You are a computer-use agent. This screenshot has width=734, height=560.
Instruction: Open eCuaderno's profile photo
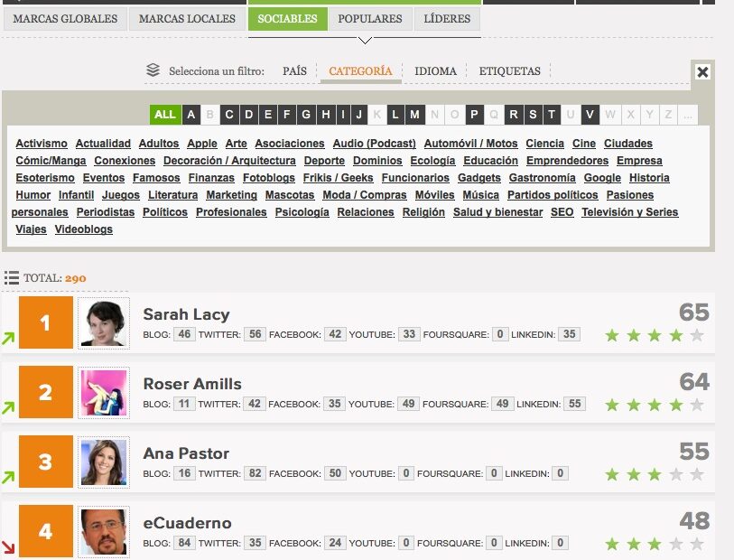(x=104, y=531)
